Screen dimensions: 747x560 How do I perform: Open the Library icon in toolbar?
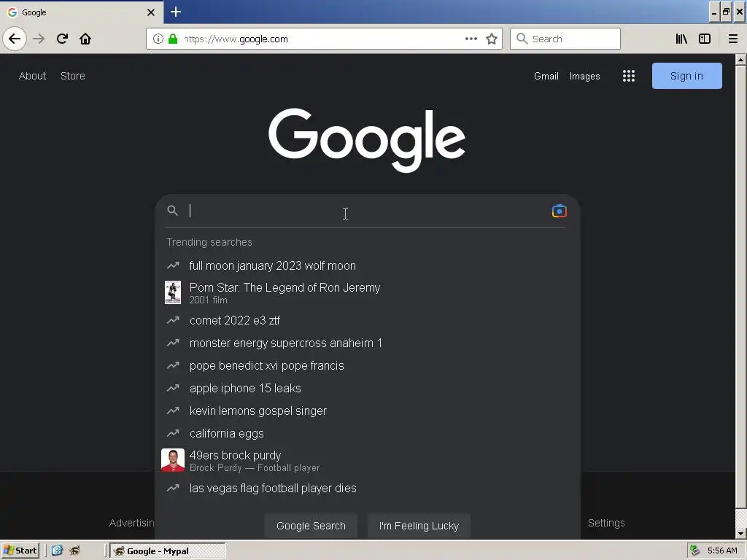681,39
